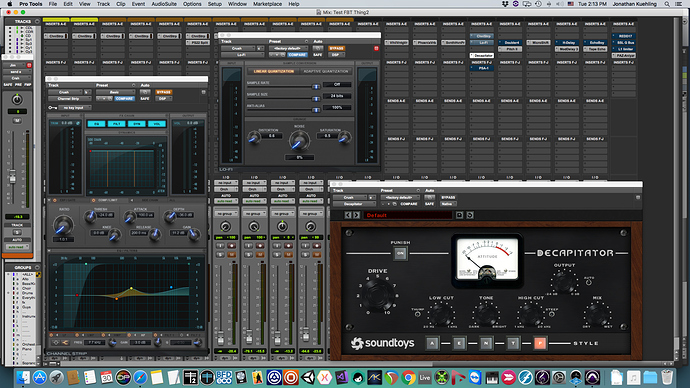This screenshot has width=690, height=388.
Task: Adjust the Decapitator Low Cut knob
Action: [440, 314]
